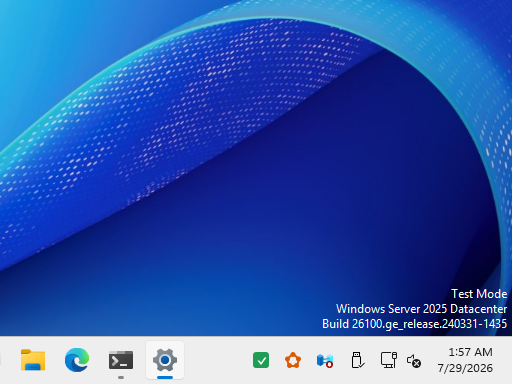Open Safely Remove Hardware USB tray icon
The width and height of the screenshot is (512, 384).
357,360
